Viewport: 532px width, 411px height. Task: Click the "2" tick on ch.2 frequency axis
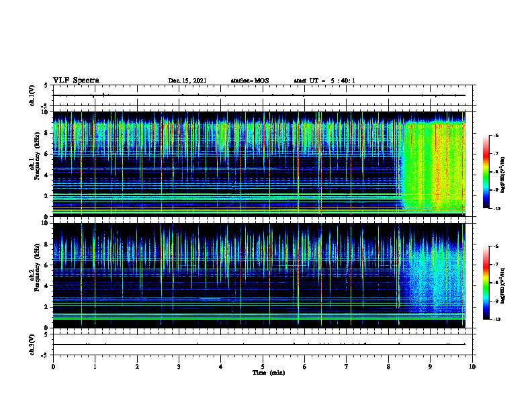(x=48, y=307)
